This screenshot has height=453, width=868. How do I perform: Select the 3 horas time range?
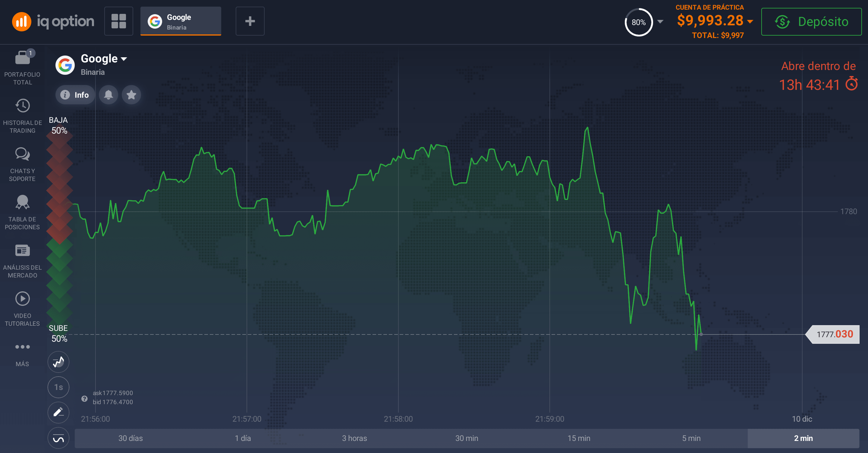point(354,438)
